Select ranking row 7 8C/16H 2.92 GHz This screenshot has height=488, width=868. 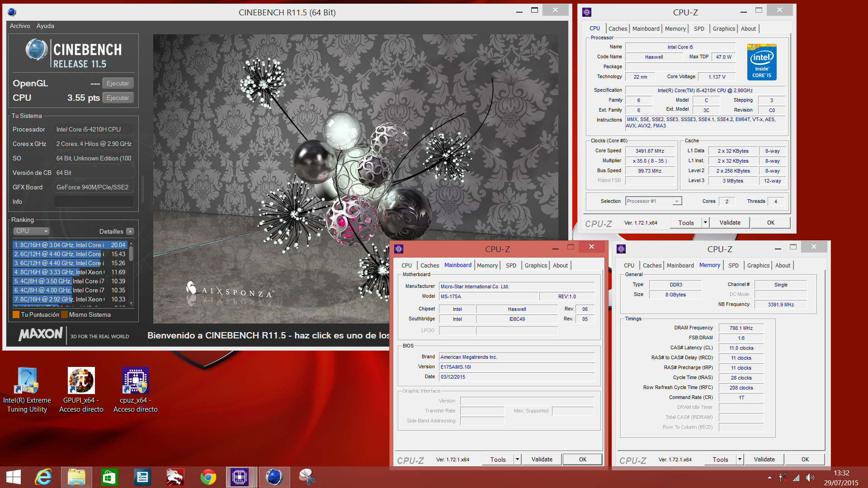tap(70, 299)
